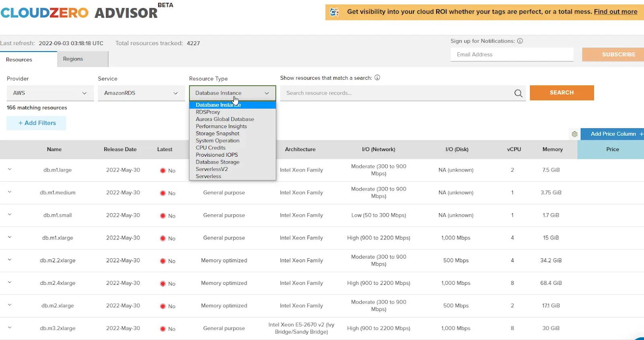Select RDSProxy from the list

233,112
